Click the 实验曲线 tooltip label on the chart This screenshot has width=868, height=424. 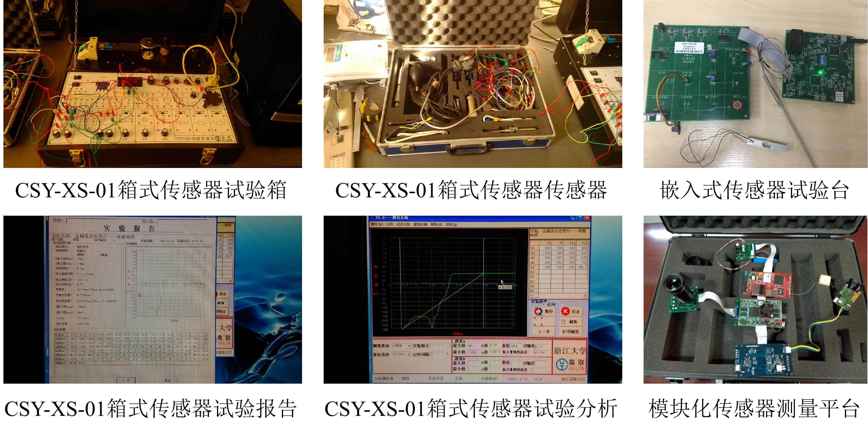click(505, 287)
